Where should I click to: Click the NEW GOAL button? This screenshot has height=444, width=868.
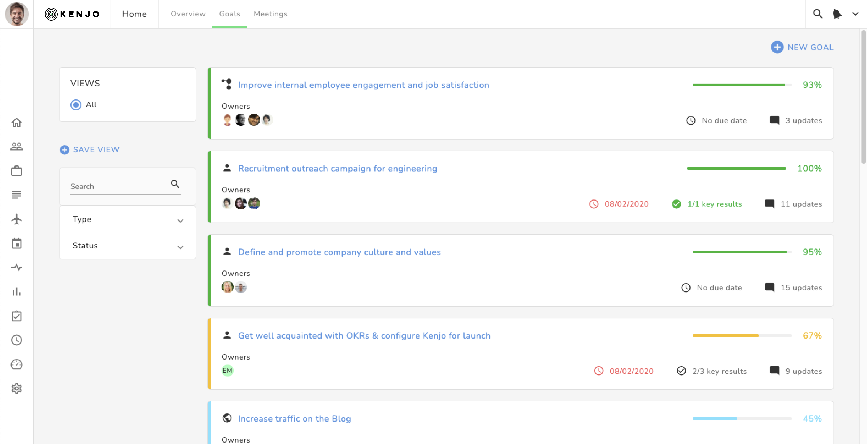tap(802, 47)
